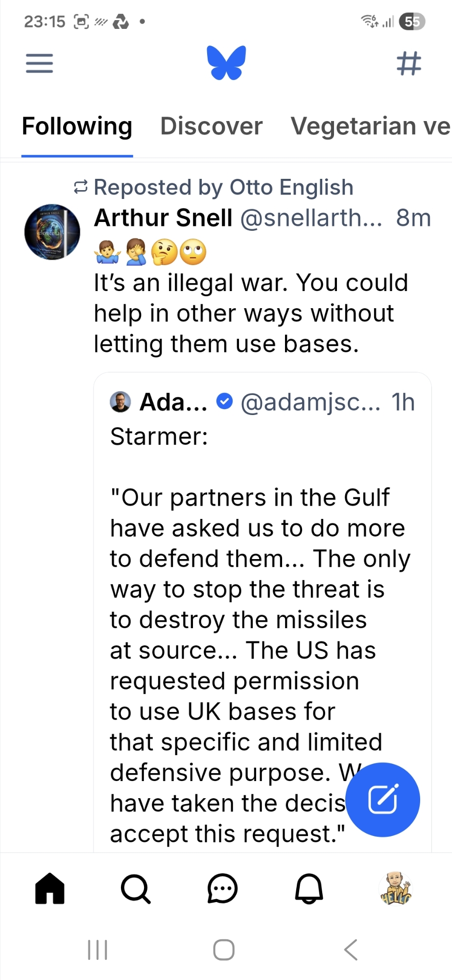Open my profile avatar tab
This screenshot has width=452, height=980.
click(x=396, y=888)
